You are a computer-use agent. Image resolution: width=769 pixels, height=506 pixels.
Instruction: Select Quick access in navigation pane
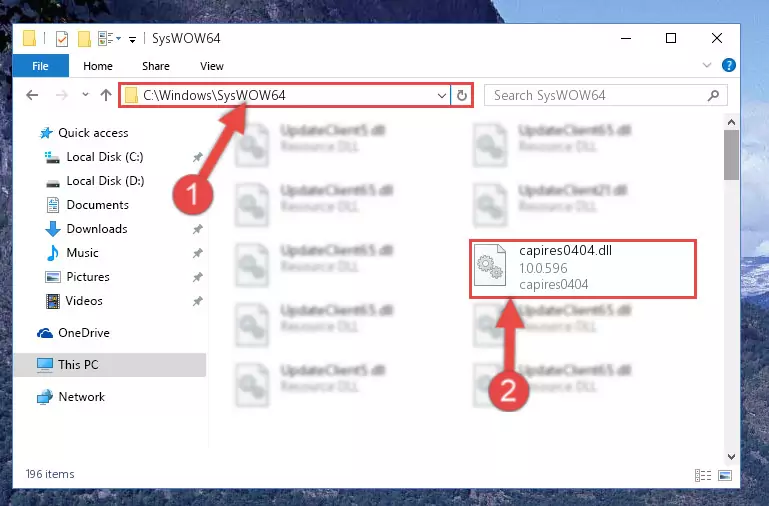pyautogui.click(x=93, y=133)
